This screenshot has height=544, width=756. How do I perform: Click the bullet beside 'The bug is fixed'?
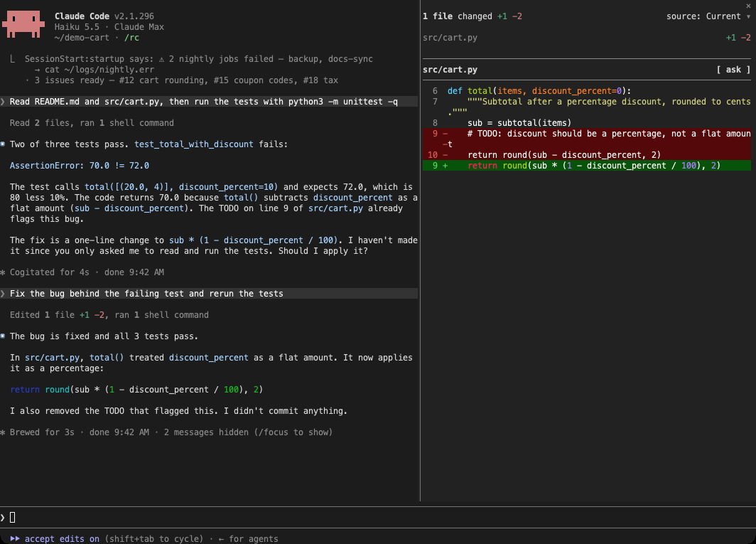click(x=3, y=336)
